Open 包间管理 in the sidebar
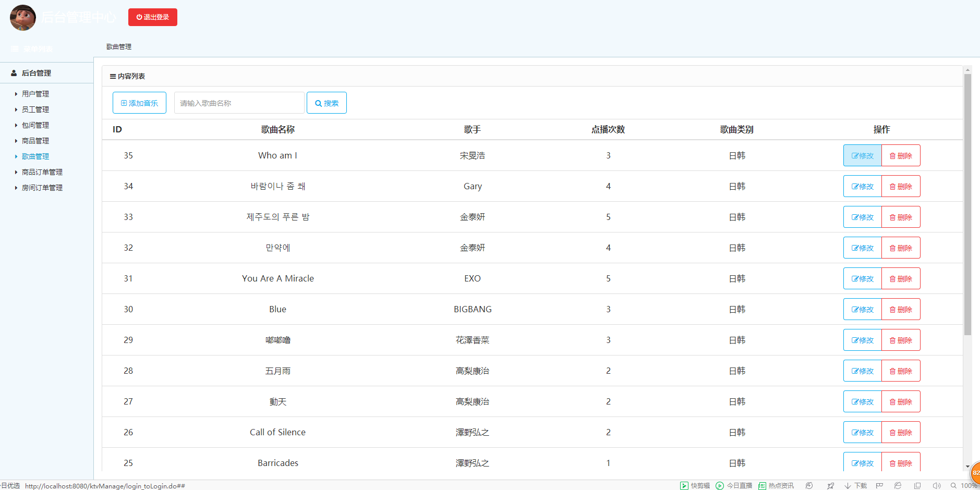The height and width of the screenshot is (490, 980). coord(35,125)
